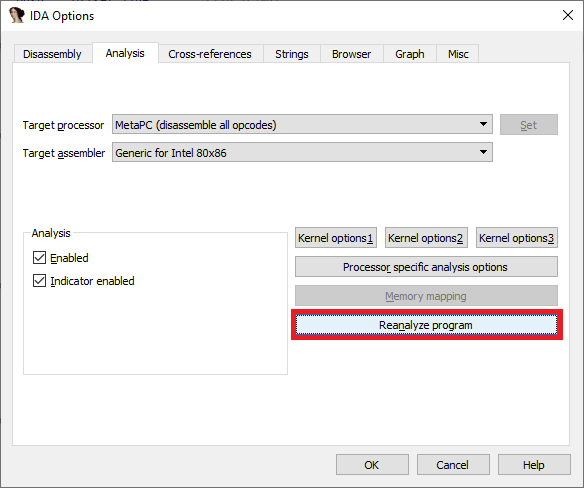Close the IDA Options dialog

(568, 15)
